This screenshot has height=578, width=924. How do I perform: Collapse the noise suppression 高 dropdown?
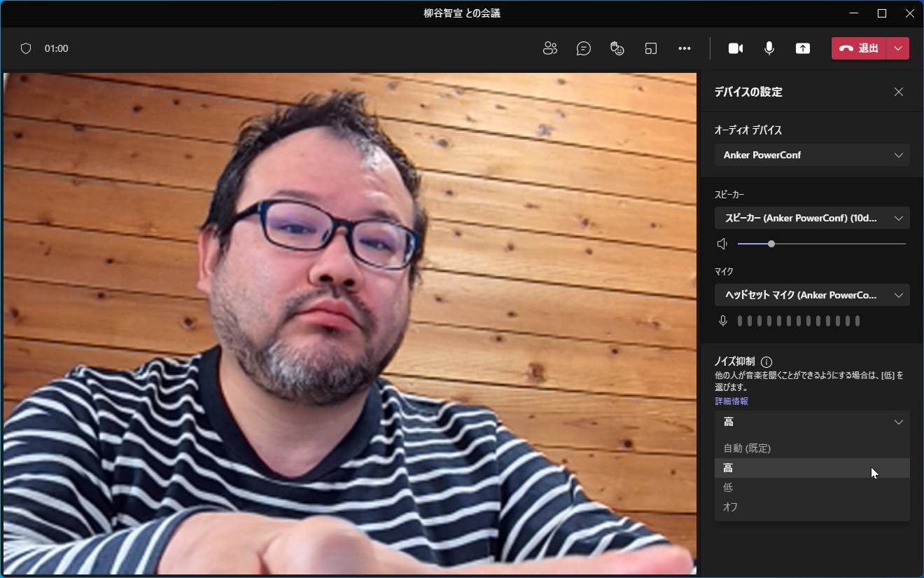click(x=812, y=422)
